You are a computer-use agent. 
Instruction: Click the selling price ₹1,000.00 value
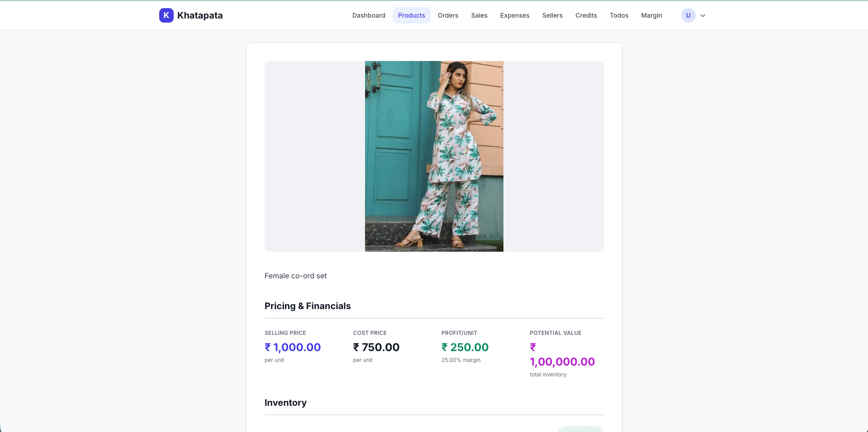(x=292, y=347)
